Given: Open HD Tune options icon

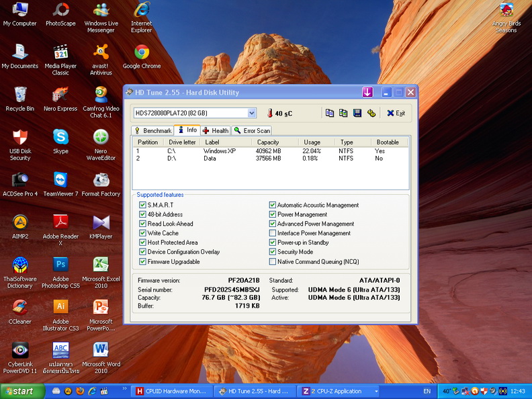Looking at the screenshot, I should pyautogui.click(x=371, y=114).
